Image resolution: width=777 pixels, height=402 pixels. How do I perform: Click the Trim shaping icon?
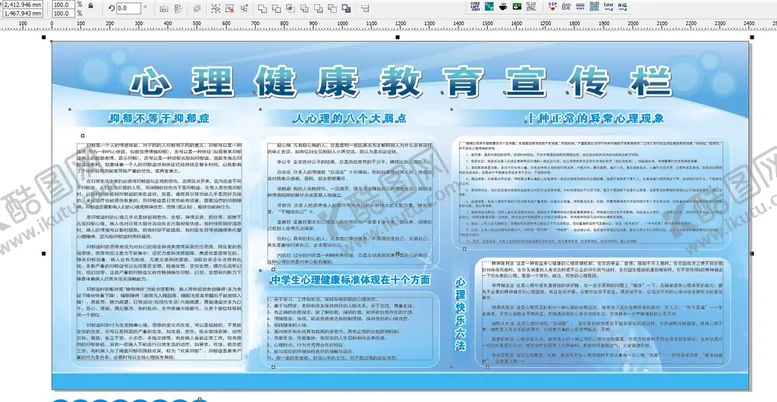click(277, 8)
